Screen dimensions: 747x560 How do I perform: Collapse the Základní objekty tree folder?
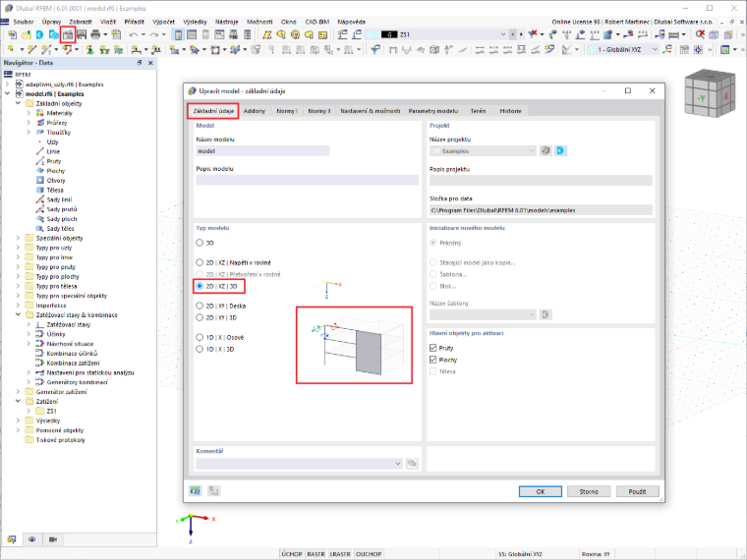[18, 103]
